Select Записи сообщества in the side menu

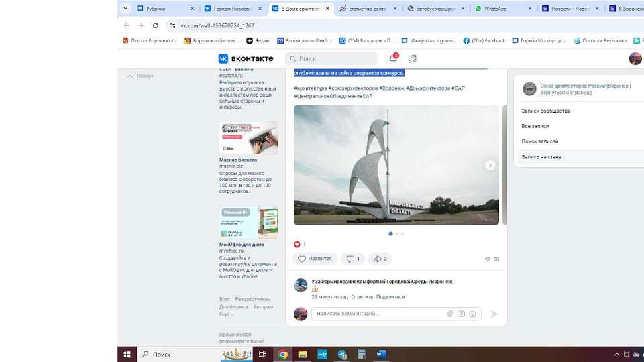(x=546, y=111)
